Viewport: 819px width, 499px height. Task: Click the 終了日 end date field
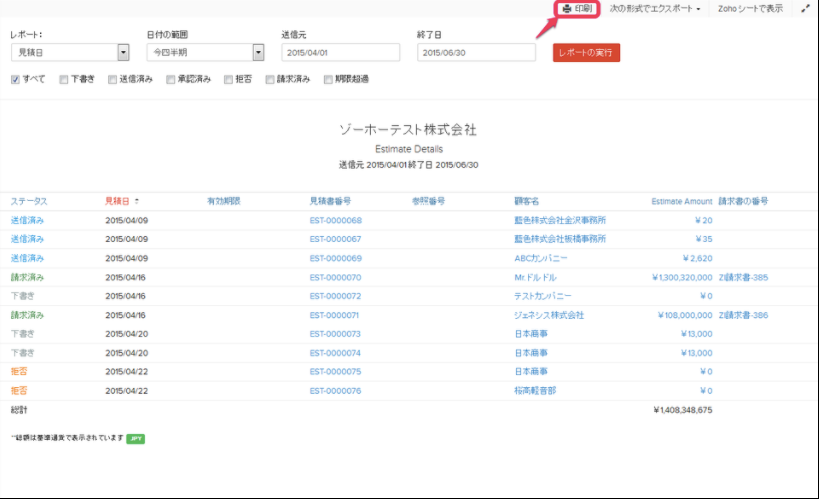pos(475,52)
